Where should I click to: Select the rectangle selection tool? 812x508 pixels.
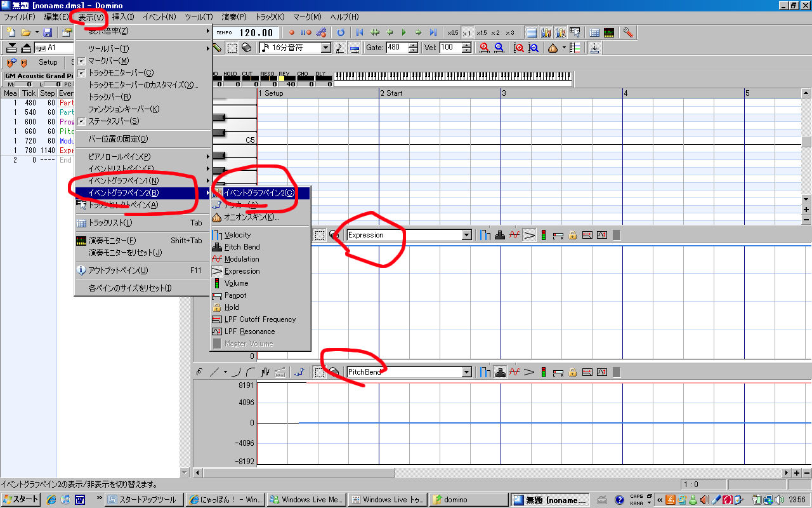232,48
